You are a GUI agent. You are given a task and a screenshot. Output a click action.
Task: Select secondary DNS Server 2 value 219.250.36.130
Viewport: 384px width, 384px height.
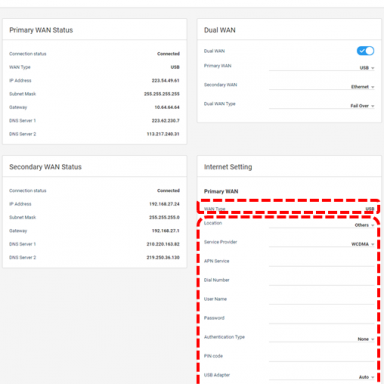pyautogui.click(x=163, y=257)
